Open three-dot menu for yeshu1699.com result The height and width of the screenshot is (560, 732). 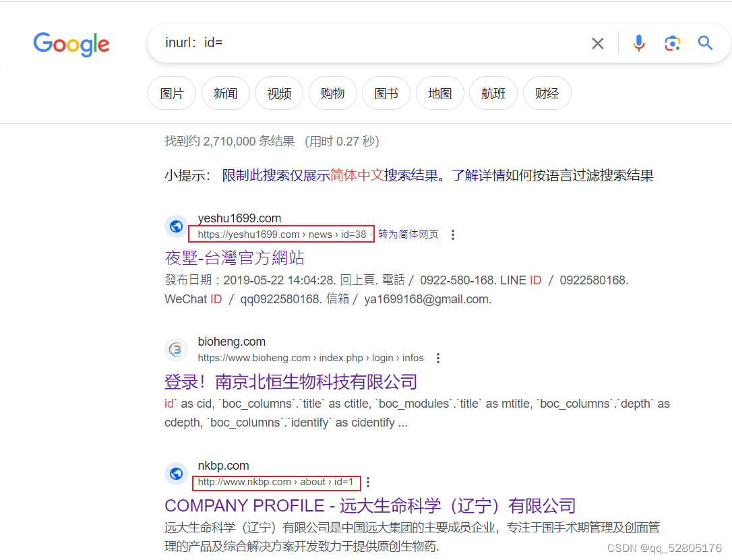pos(452,235)
